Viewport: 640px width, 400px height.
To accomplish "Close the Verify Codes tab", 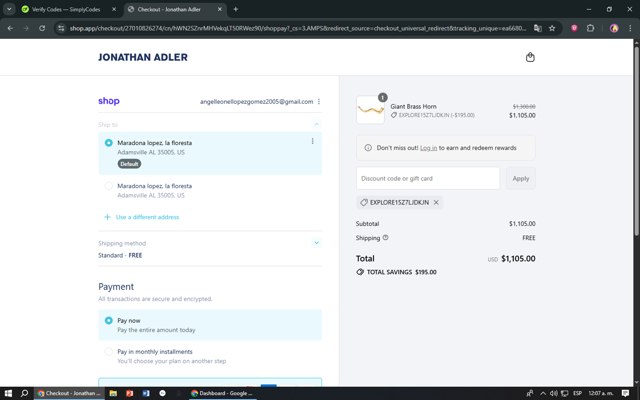I will [x=114, y=9].
